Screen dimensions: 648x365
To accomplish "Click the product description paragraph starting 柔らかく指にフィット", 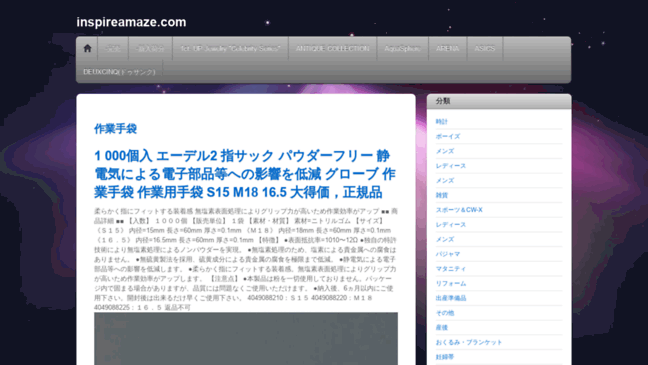I will tap(246, 259).
